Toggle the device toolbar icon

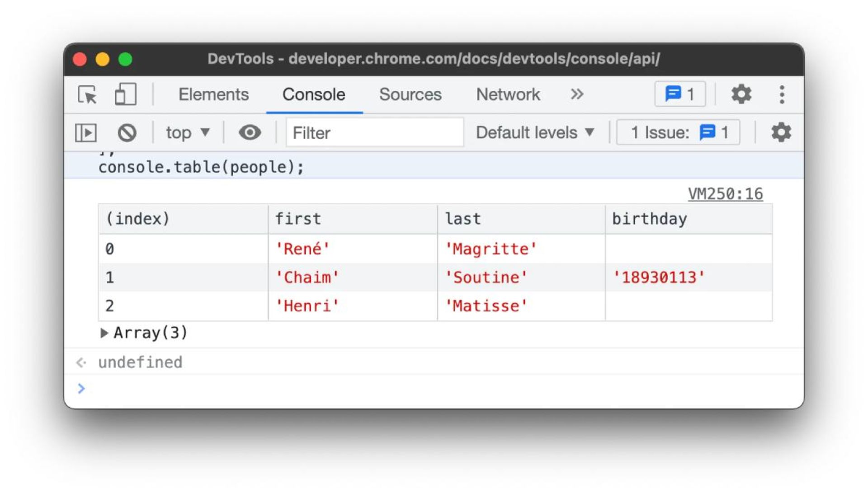click(x=125, y=95)
